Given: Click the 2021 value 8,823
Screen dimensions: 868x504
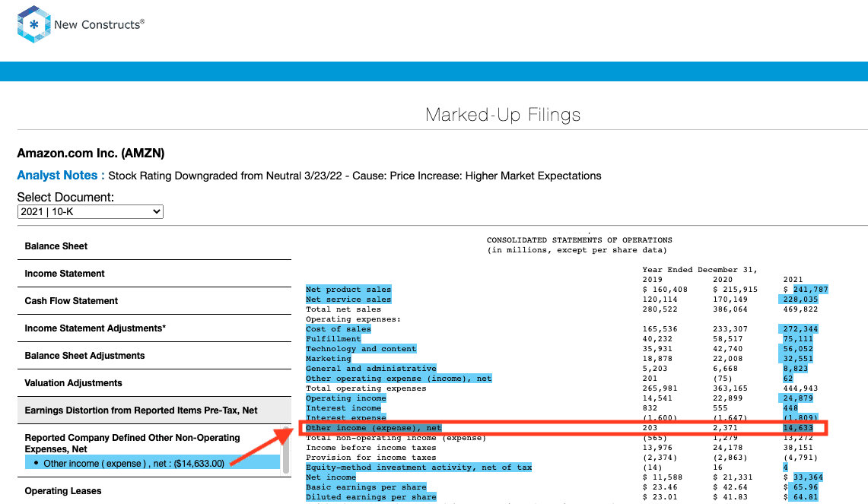Looking at the screenshot, I should [795, 369].
